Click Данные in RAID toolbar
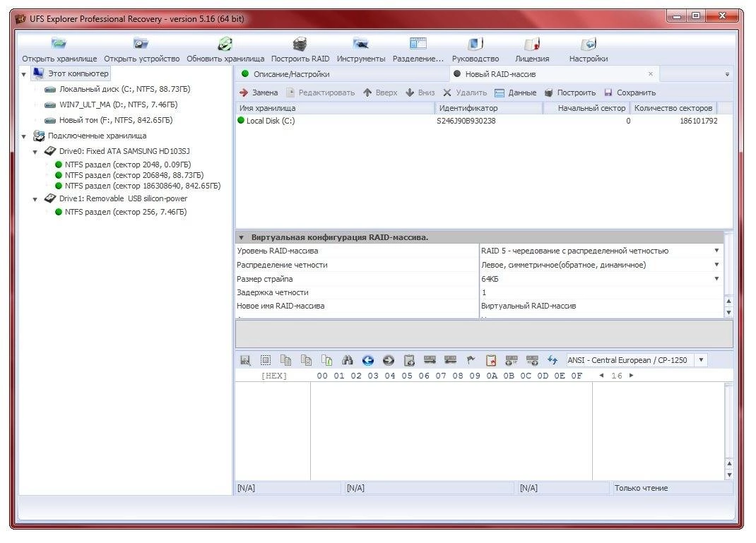Viewport: 756px width, 543px height. pyautogui.click(x=515, y=93)
